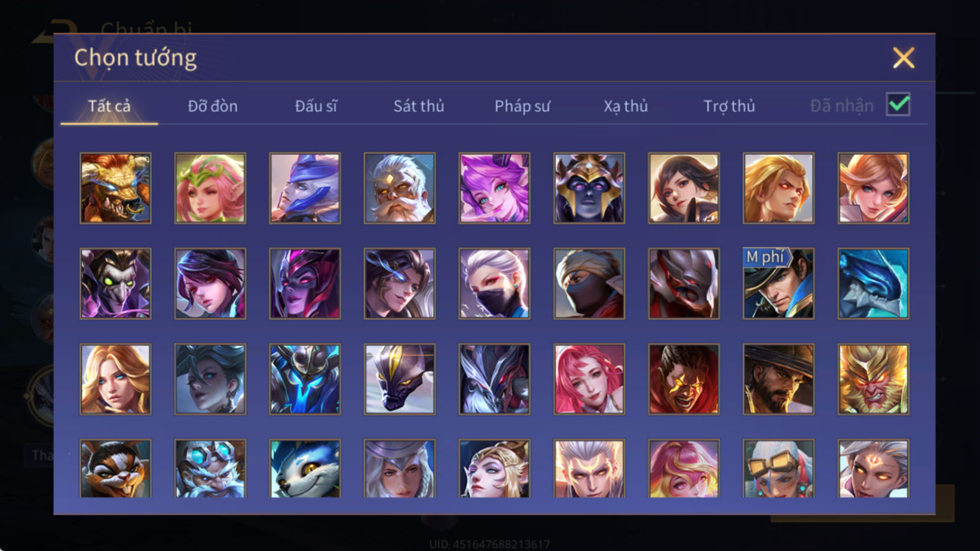Select the white-bearded old man hero
Viewport: 980px width, 551px height.
click(399, 188)
